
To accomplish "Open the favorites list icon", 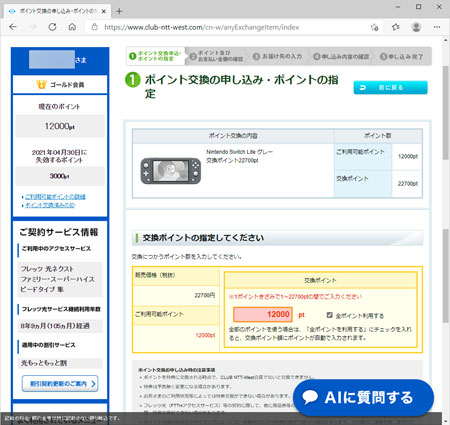I will pos(396,27).
